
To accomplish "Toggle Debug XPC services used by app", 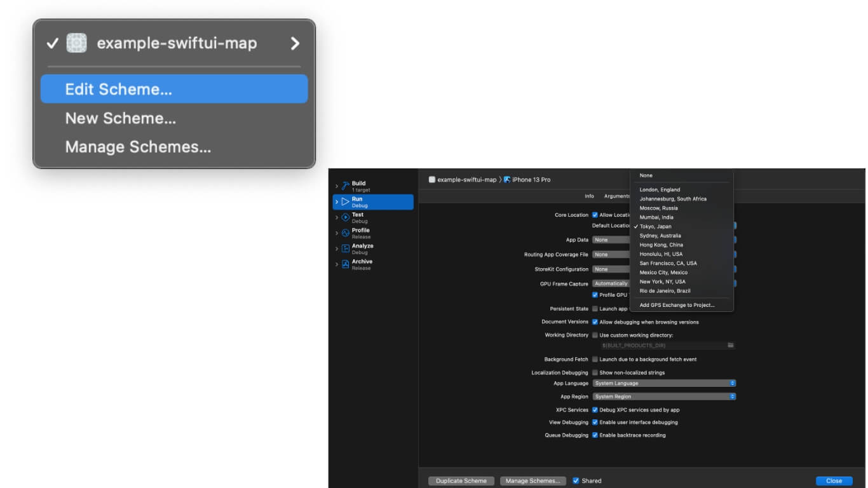I will [595, 410].
